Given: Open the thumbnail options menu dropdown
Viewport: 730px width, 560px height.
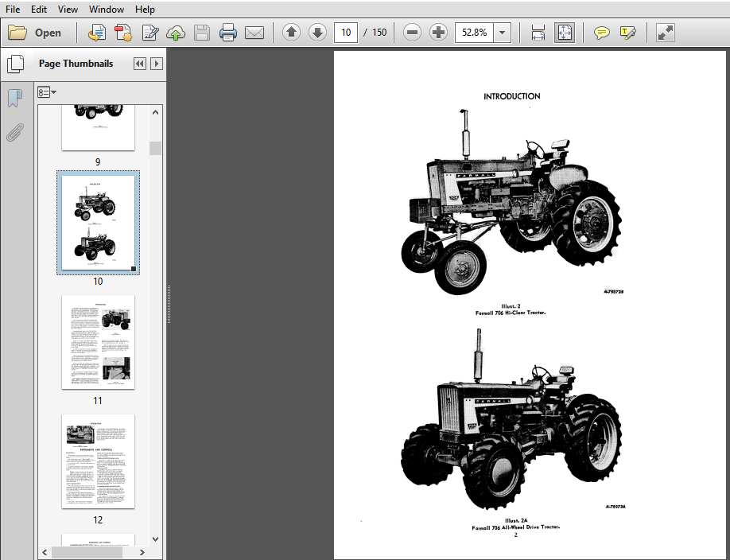Looking at the screenshot, I should [x=47, y=92].
